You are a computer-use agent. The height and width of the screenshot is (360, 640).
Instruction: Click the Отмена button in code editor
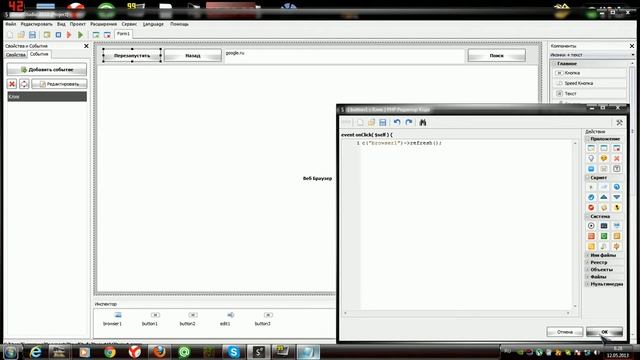pos(565,332)
